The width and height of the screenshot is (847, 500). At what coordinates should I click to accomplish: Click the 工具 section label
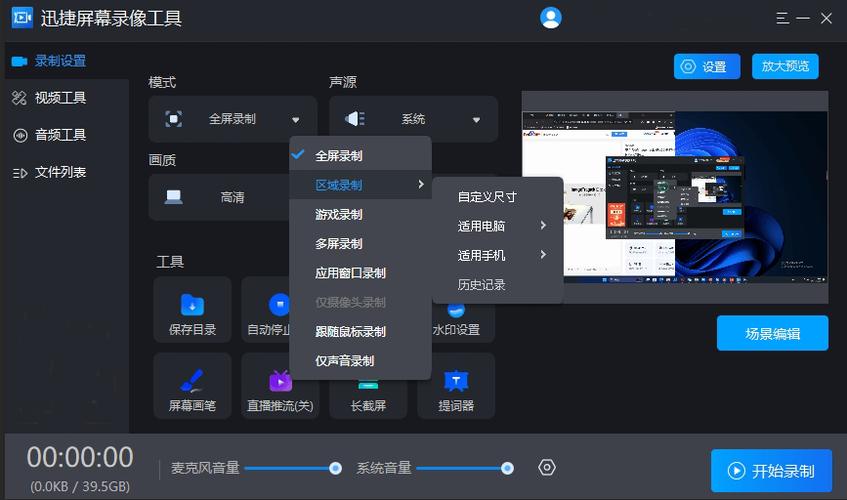tap(170, 262)
